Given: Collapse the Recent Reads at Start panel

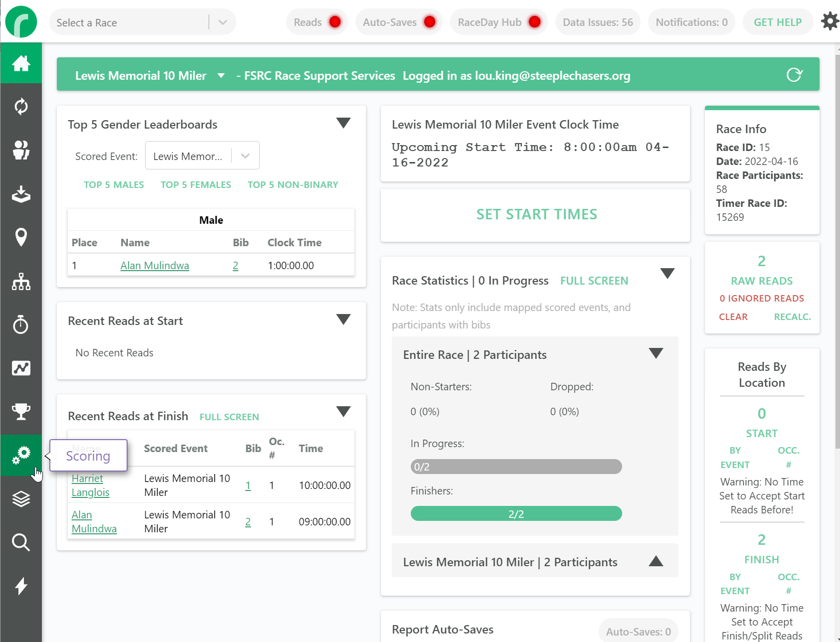Looking at the screenshot, I should [x=343, y=319].
